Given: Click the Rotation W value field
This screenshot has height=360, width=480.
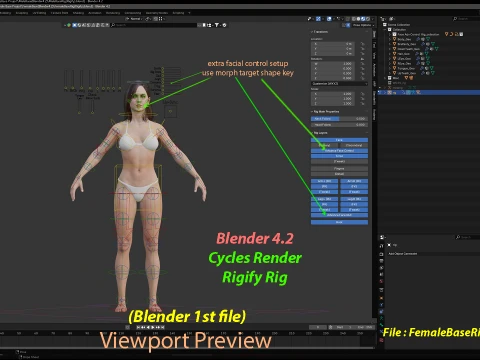Looking at the screenshot, I should [x=333, y=64].
